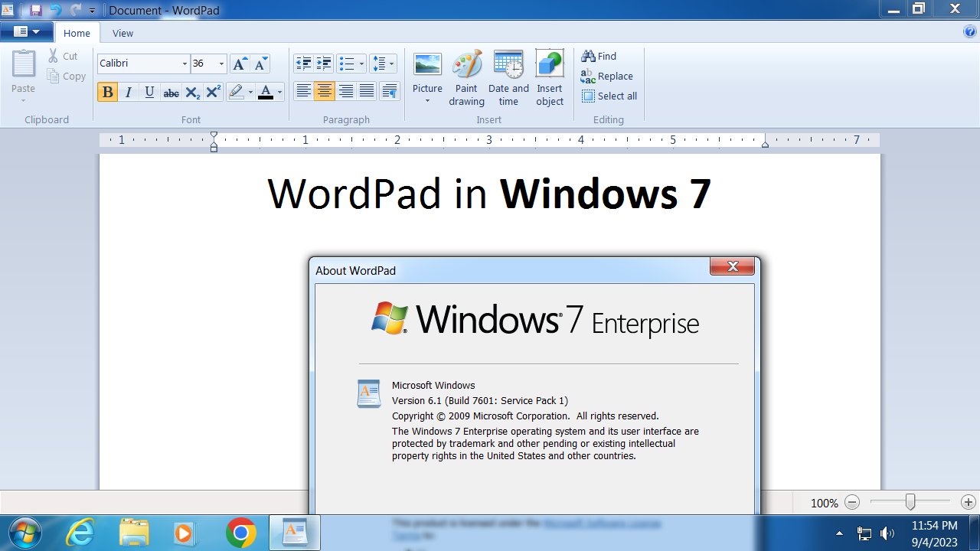
Task: Toggle center paragraph alignment
Action: 325,90
